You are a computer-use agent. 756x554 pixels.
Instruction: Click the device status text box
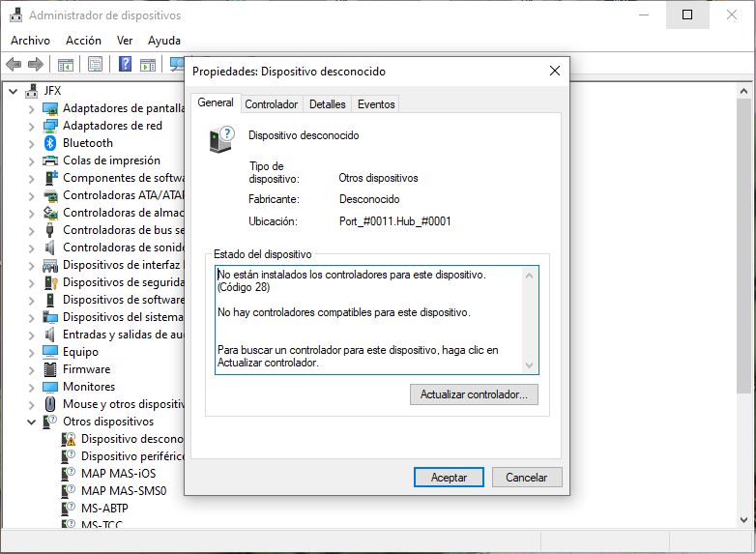377,320
